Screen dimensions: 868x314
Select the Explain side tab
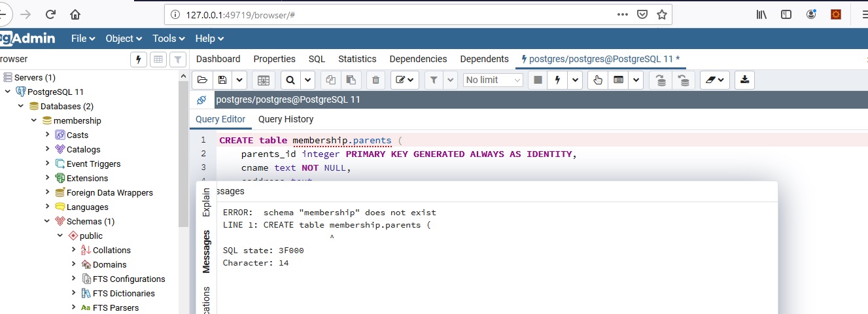[206, 202]
